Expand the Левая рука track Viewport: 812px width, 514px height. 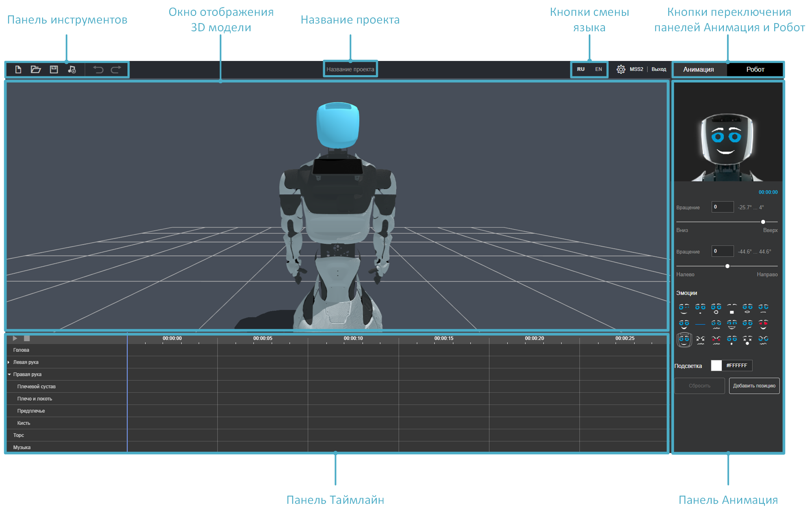(9, 362)
